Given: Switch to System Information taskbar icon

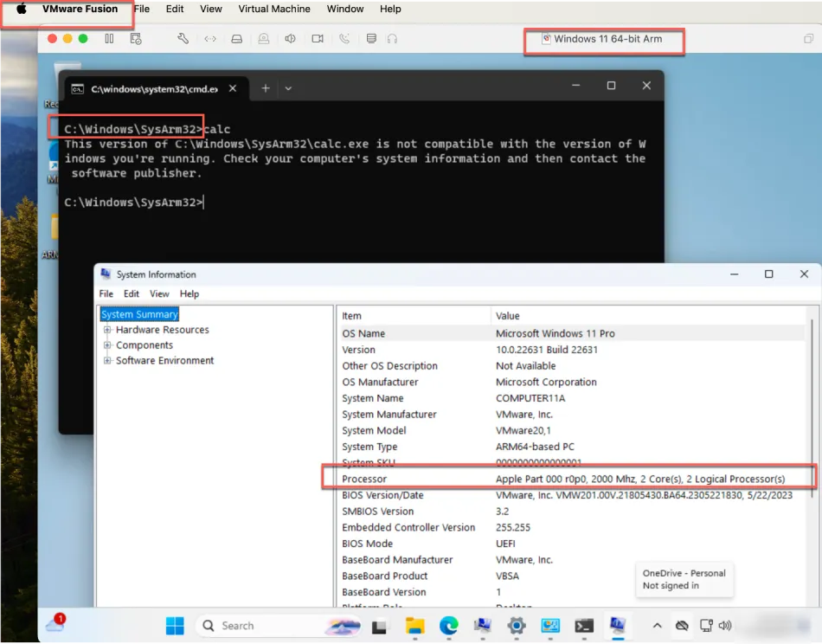Looking at the screenshot, I should point(618,625).
